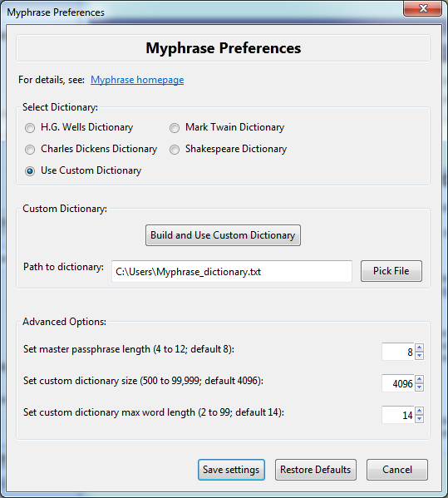Click the 'Advanced Options:' group heading
The image size is (448, 498).
tap(64, 322)
